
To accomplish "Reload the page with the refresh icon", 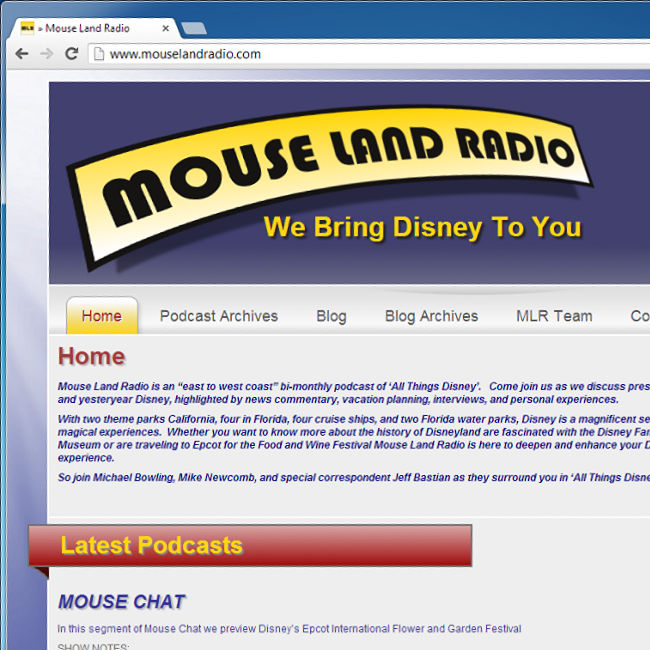I will coord(72,53).
